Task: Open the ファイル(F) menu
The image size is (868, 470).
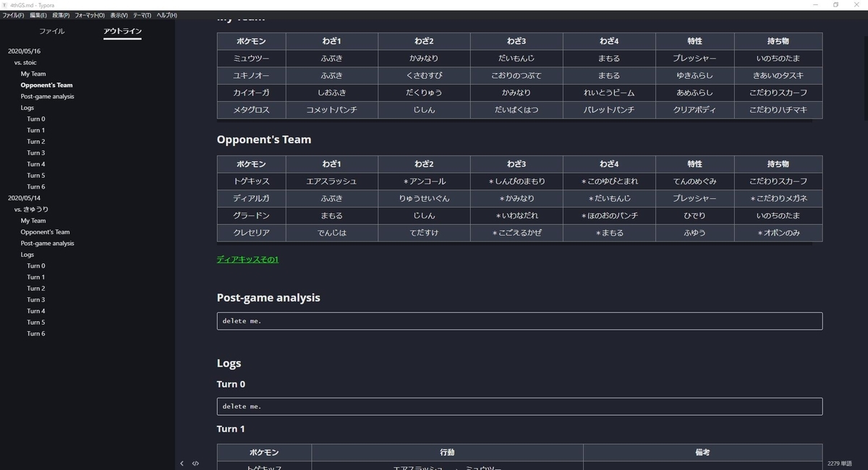Action: tap(12, 15)
